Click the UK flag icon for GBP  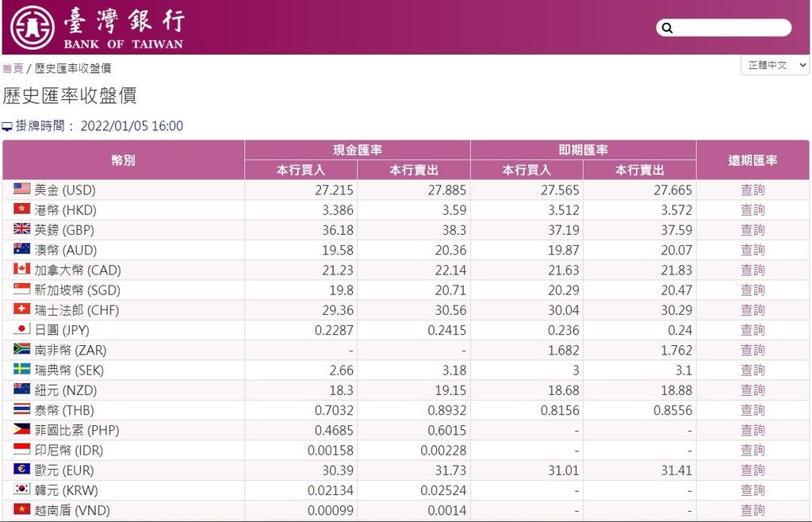21,228
